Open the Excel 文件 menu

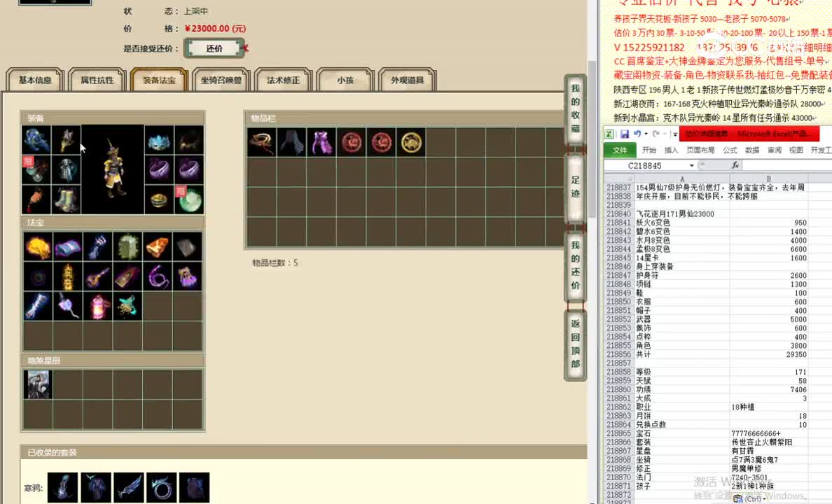[x=620, y=150]
